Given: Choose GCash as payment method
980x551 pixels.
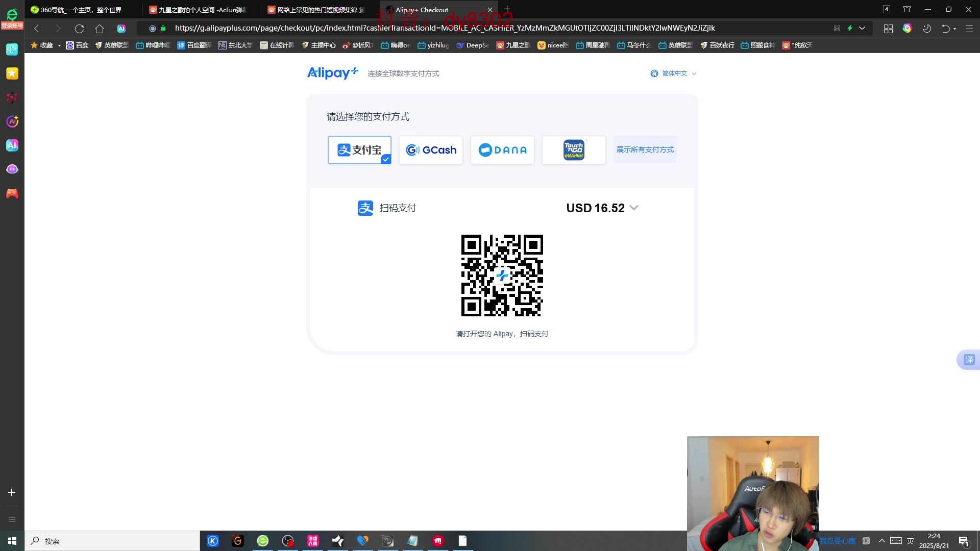Looking at the screenshot, I should click(x=431, y=150).
